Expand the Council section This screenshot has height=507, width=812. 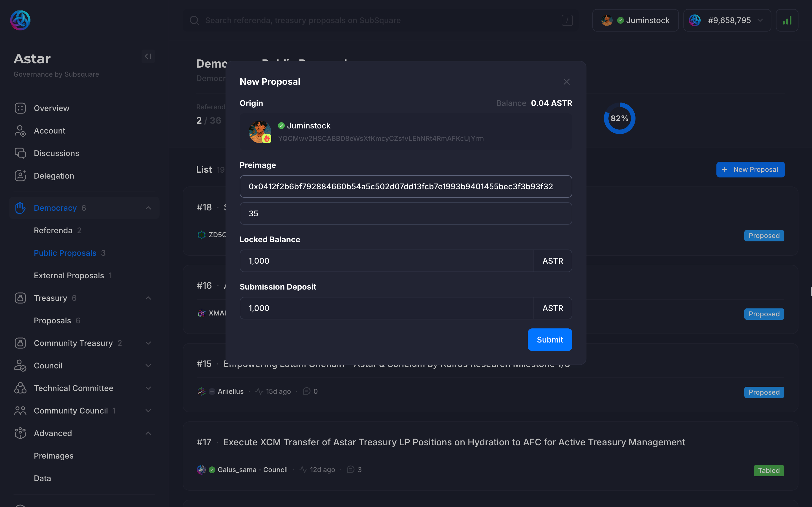pyautogui.click(x=148, y=366)
